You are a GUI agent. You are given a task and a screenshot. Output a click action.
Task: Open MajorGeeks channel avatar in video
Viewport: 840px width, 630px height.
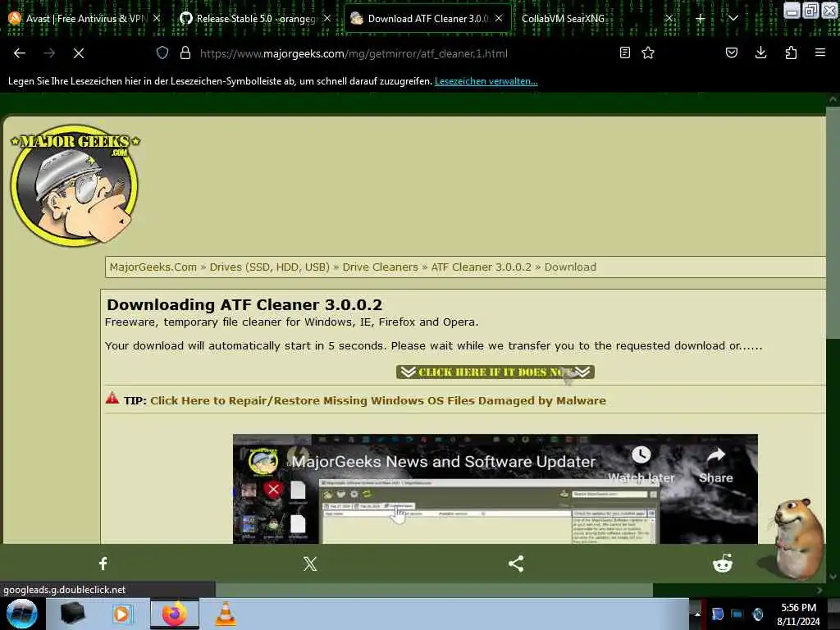point(262,461)
